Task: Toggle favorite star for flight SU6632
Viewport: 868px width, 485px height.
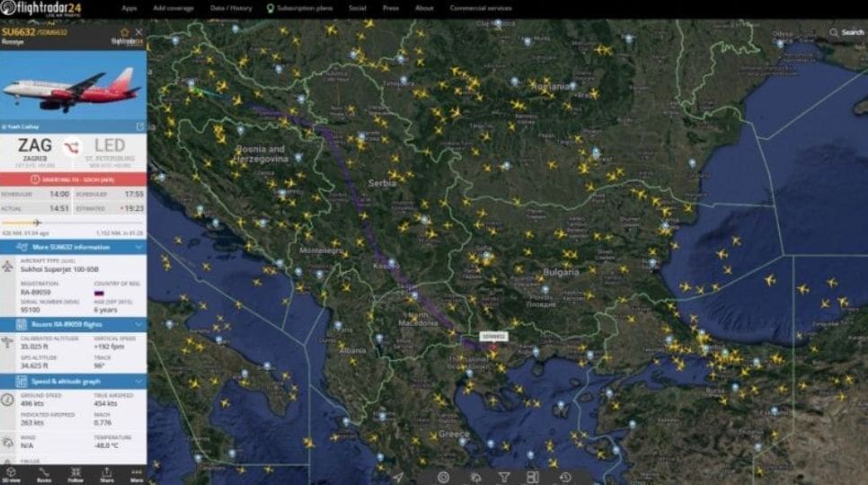Action: [125, 32]
